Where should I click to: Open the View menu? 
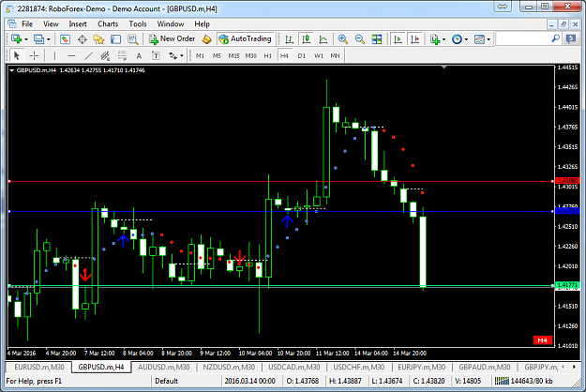[x=51, y=24]
